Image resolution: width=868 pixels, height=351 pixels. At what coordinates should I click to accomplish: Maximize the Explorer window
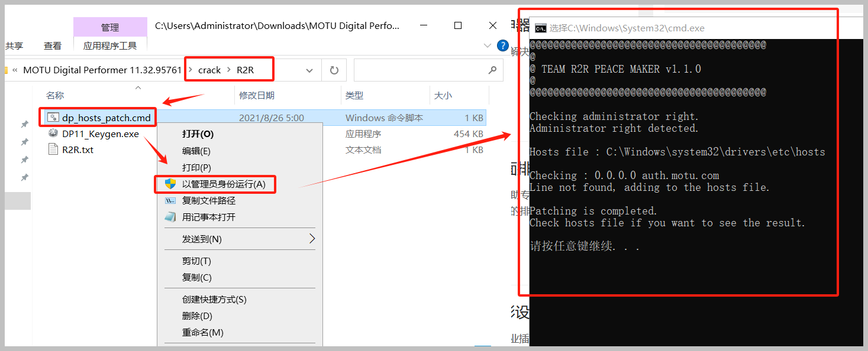pyautogui.click(x=458, y=25)
